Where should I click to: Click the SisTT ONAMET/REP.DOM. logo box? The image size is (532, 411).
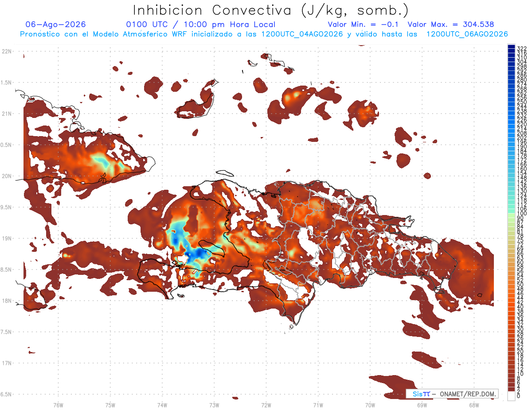[x=451, y=394]
